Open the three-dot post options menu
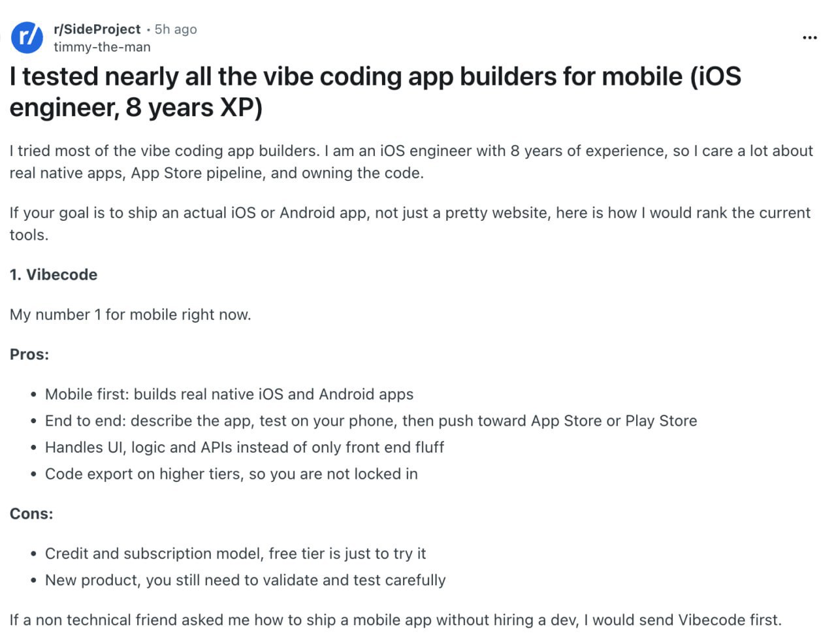The image size is (836, 644). click(x=809, y=38)
